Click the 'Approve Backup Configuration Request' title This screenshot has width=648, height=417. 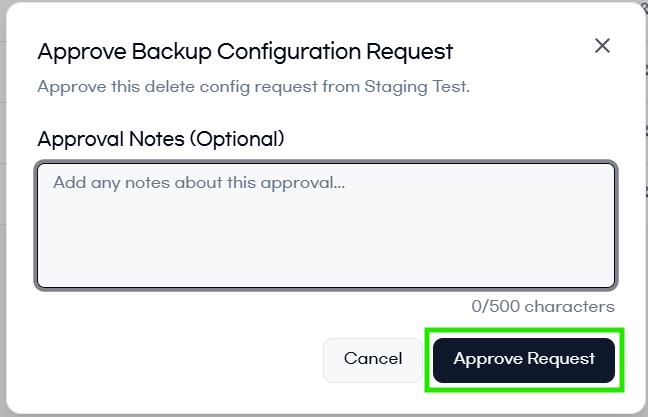coord(245,51)
